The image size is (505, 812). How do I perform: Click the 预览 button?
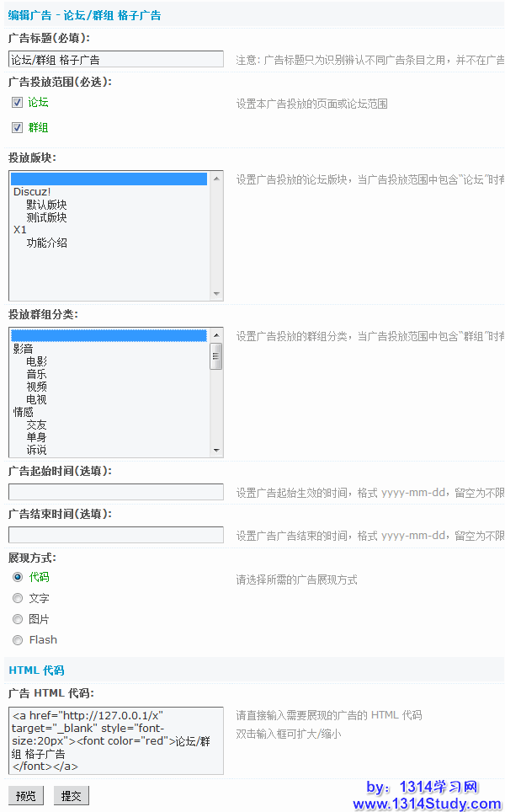[26, 796]
